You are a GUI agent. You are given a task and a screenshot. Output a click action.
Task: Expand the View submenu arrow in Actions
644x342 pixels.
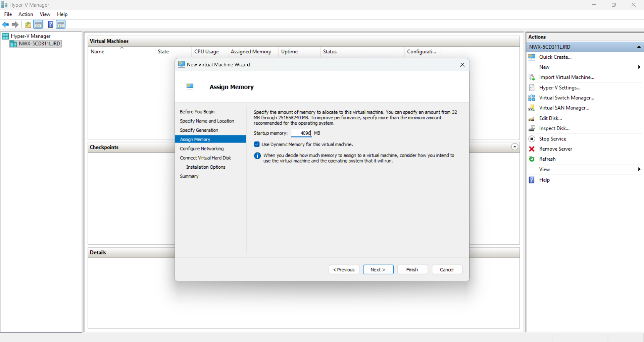point(639,169)
